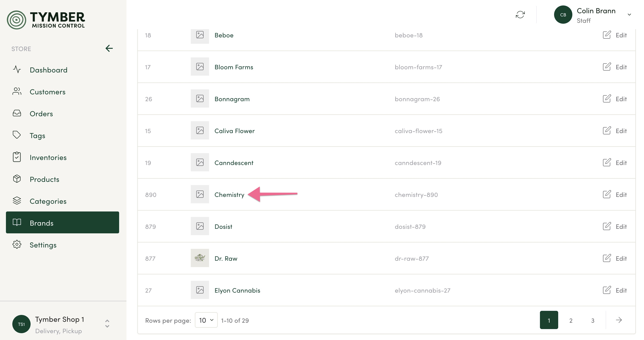This screenshot has width=644, height=340.
Task: Open the Settings sidebar item
Action: (x=43, y=245)
